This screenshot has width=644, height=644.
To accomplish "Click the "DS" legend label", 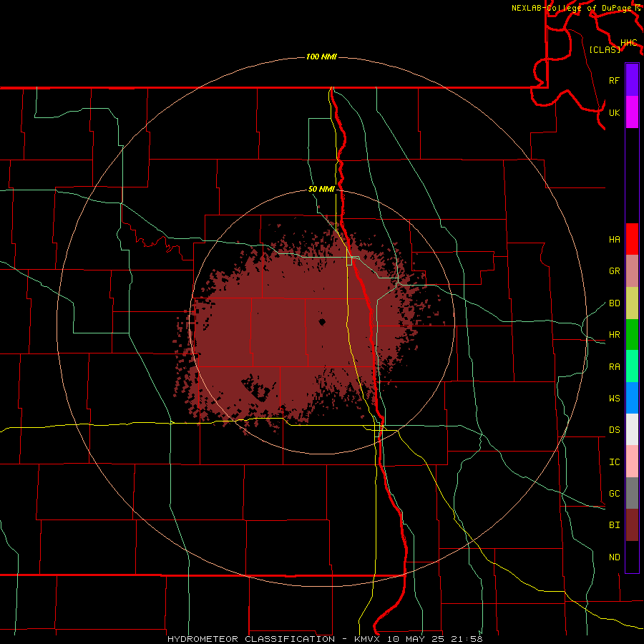I will 614,430.
